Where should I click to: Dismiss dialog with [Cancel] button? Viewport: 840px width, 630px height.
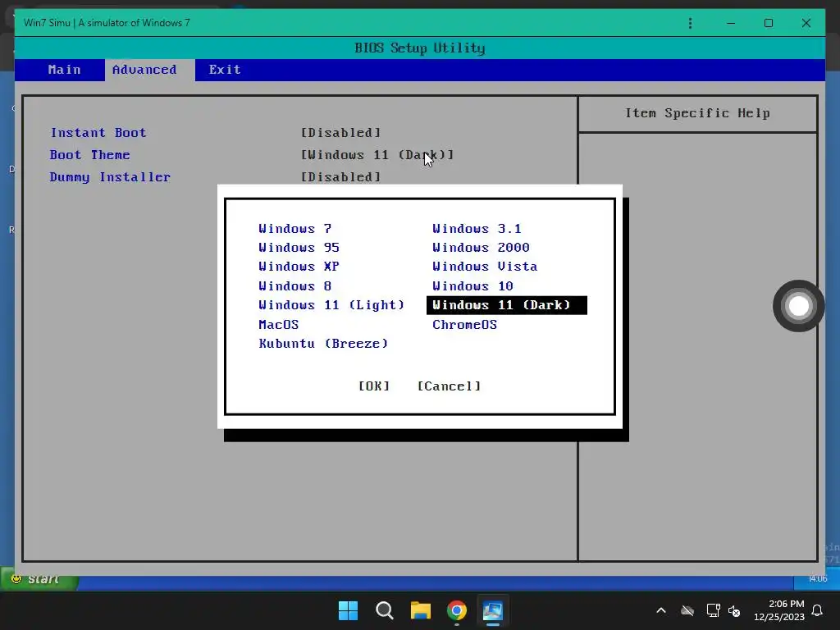tap(449, 386)
